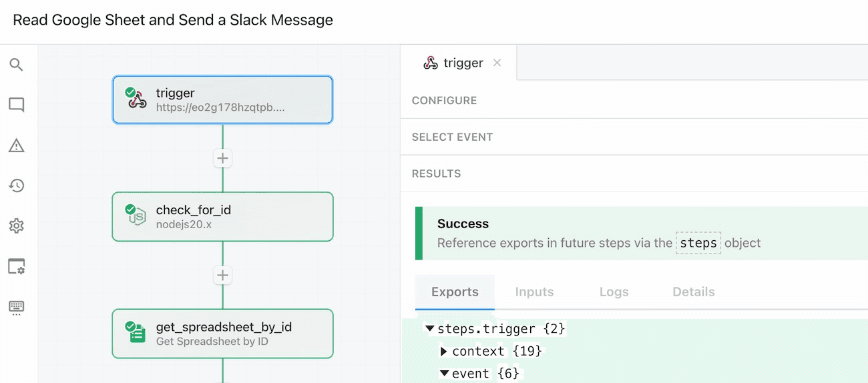Switch to the Logs tab
The width and height of the screenshot is (868, 383).
click(614, 292)
